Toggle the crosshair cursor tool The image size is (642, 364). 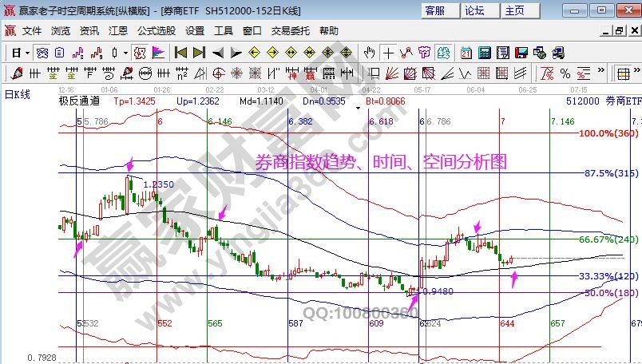[388, 53]
